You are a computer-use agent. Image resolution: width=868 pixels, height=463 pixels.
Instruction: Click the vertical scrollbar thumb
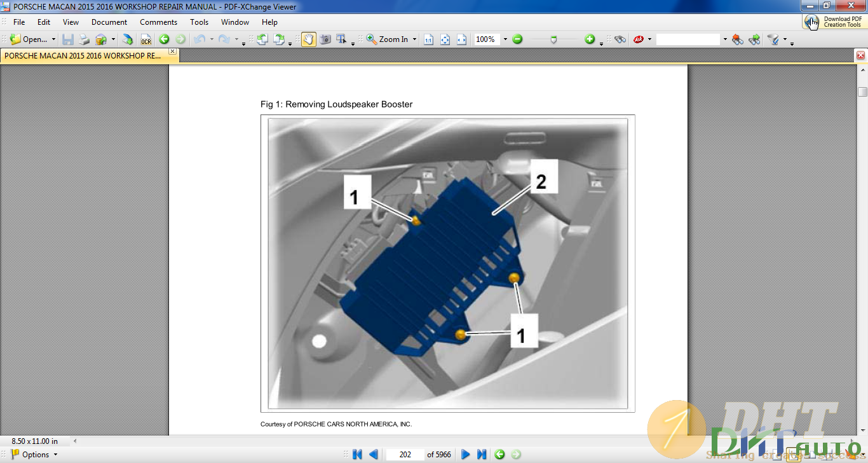click(862, 92)
